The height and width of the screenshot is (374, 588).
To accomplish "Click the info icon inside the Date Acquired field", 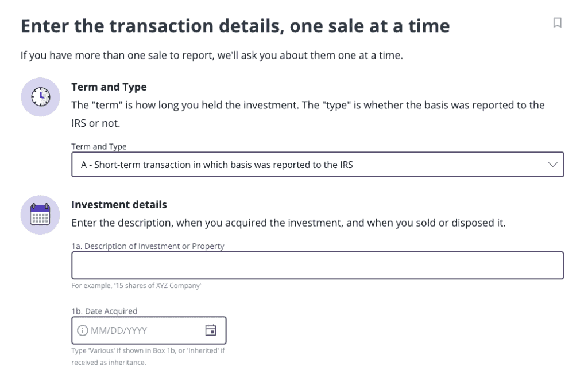I will 83,330.
